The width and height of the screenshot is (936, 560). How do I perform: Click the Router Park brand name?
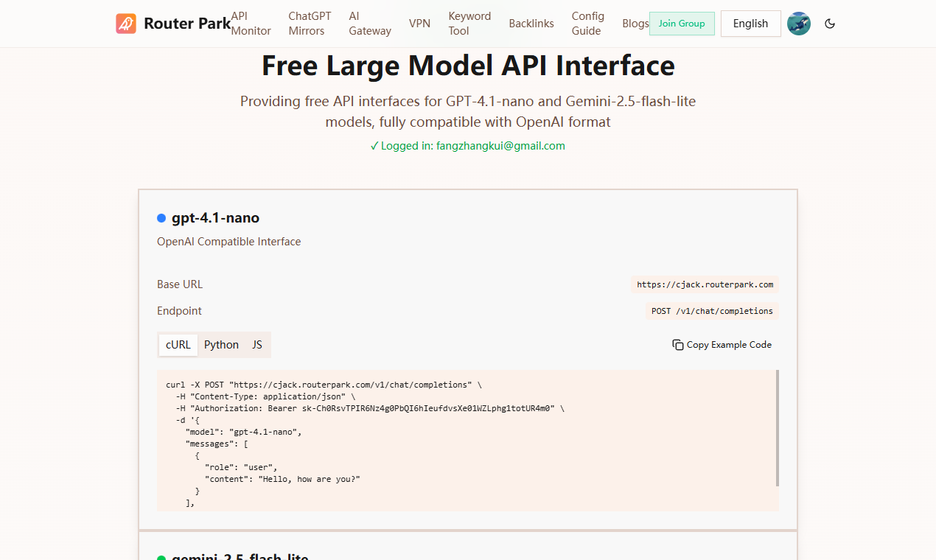tap(187, 24)
